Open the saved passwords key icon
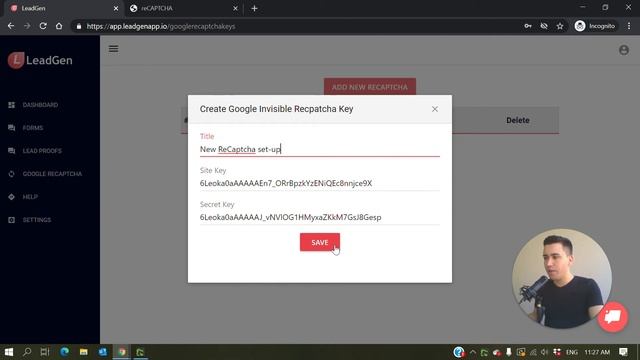 528,26
